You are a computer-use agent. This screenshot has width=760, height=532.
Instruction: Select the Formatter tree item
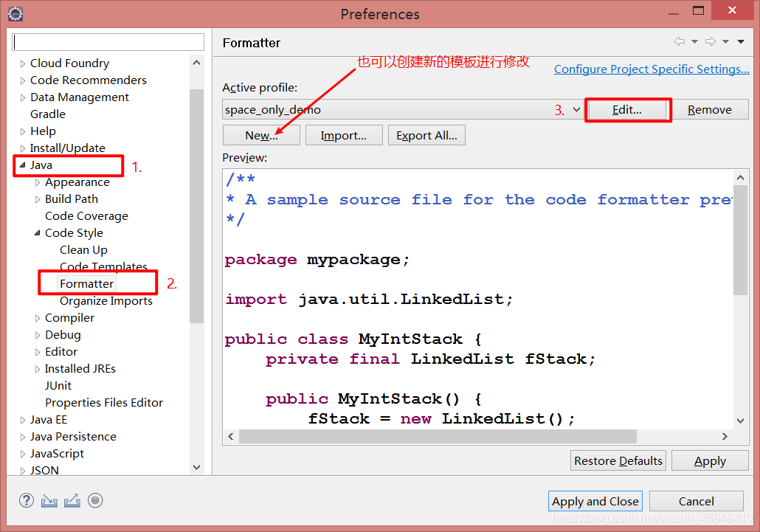coord(87,283)
